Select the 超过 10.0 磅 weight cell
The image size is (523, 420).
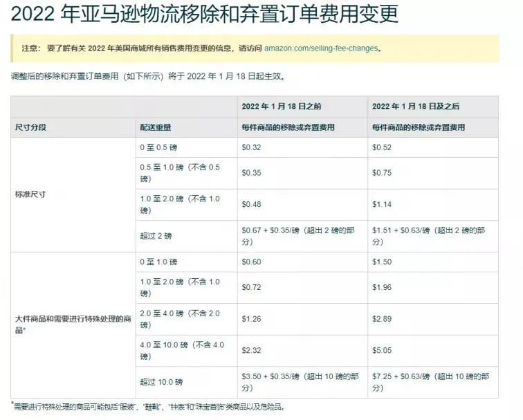[x=161, y=382]
